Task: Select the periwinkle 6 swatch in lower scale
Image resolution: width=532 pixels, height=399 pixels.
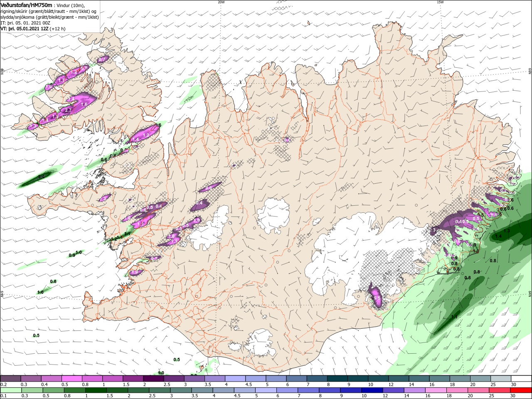Action: point(287,390)
